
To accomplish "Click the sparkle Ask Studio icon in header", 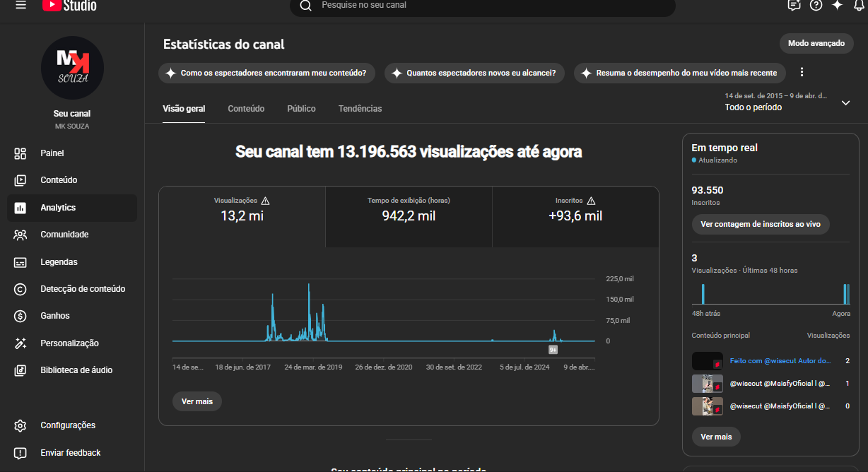I will pos(837,5).
